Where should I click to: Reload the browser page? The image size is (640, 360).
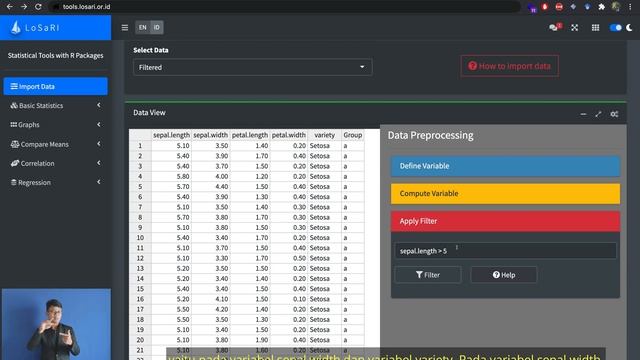point(38,7)
